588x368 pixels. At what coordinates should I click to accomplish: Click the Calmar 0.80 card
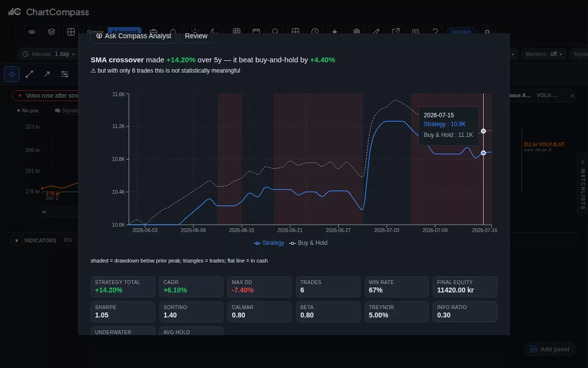260,312
